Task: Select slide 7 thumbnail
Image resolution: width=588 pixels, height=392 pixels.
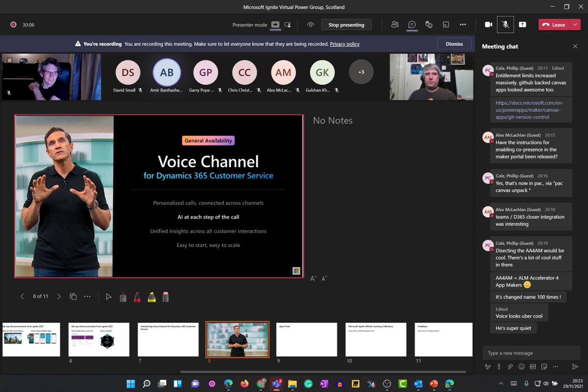Action: [x=168, y=339]
